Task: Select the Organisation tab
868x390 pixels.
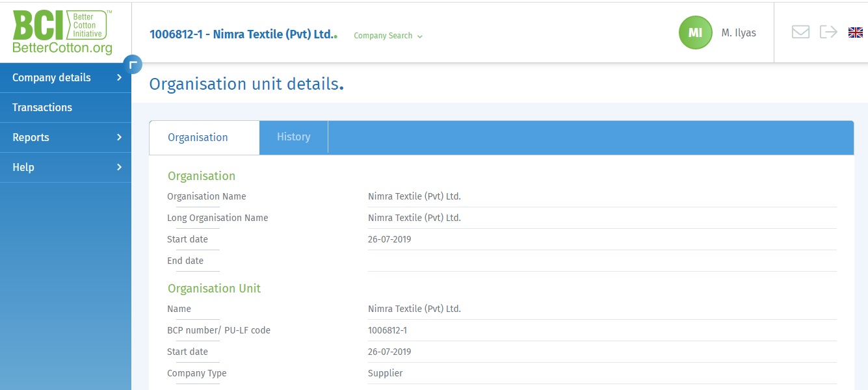Action: coord(198,138)
